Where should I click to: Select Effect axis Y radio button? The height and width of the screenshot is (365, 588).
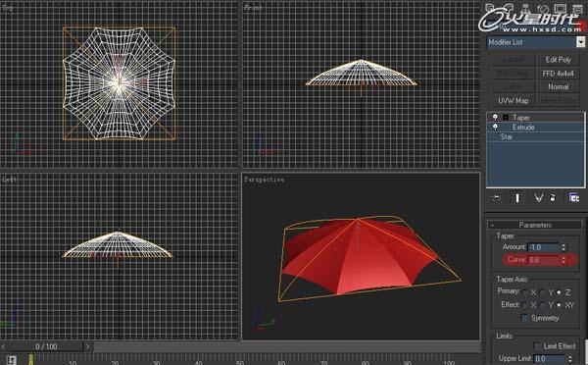tap(542, 305)
